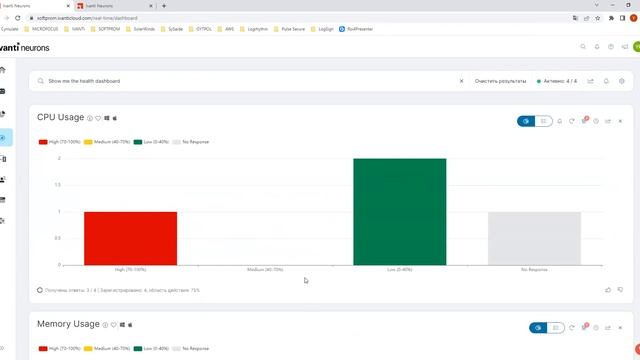Bookmark this page with the star icon

[x=598, y=18]
